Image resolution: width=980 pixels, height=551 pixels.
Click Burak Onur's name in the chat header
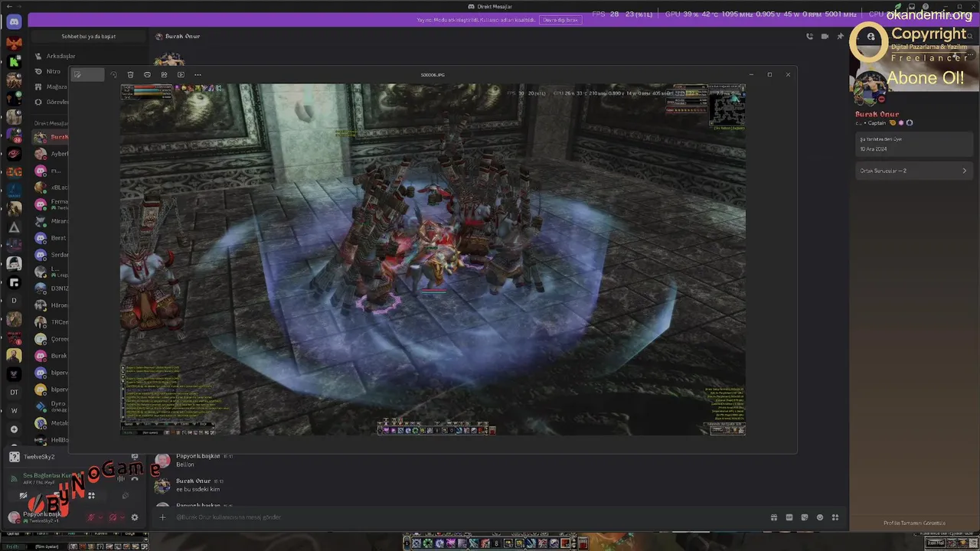[183, 36]
